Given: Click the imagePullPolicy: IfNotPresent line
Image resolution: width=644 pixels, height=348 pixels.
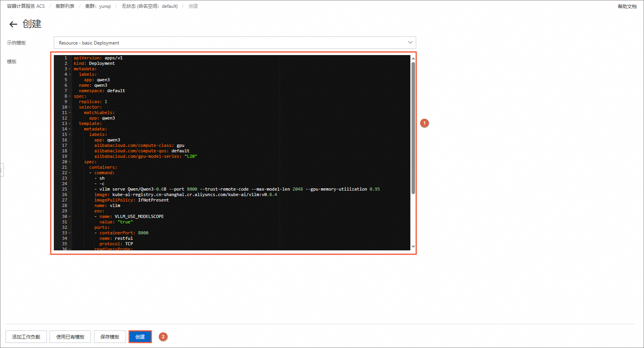Looking at the screenshot, I should click(x=131, y=200).
